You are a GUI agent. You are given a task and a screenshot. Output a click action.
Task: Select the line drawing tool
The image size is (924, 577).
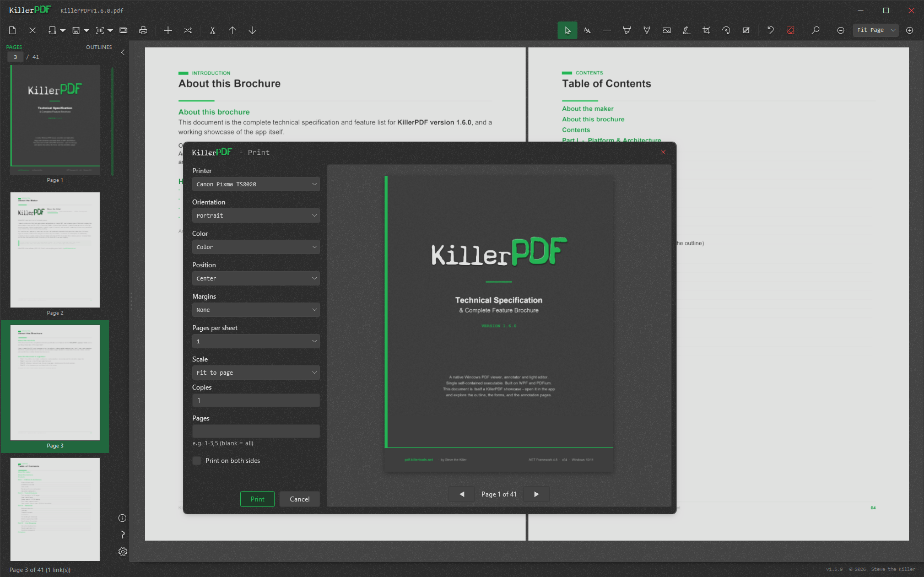tap(607, 30)
